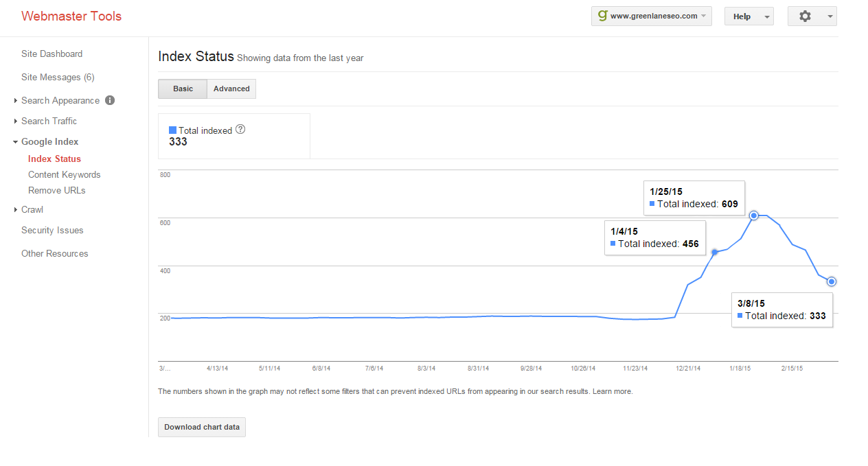Expand the Search Appearance section arrow
This screenshot has width=868, height=466.
coord(15,101)
